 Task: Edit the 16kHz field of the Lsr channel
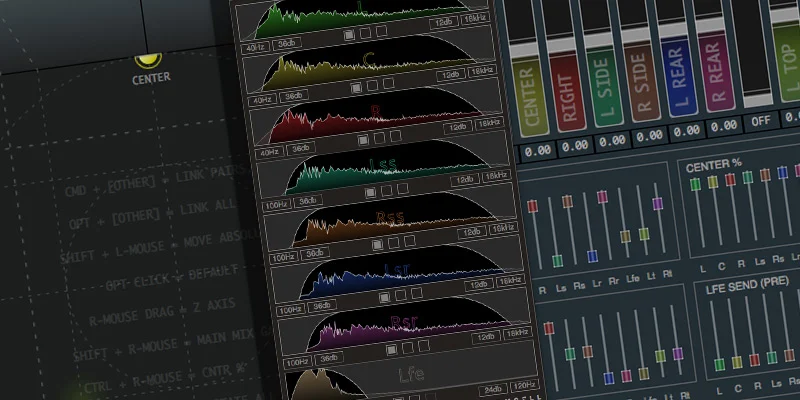point(510,280)
